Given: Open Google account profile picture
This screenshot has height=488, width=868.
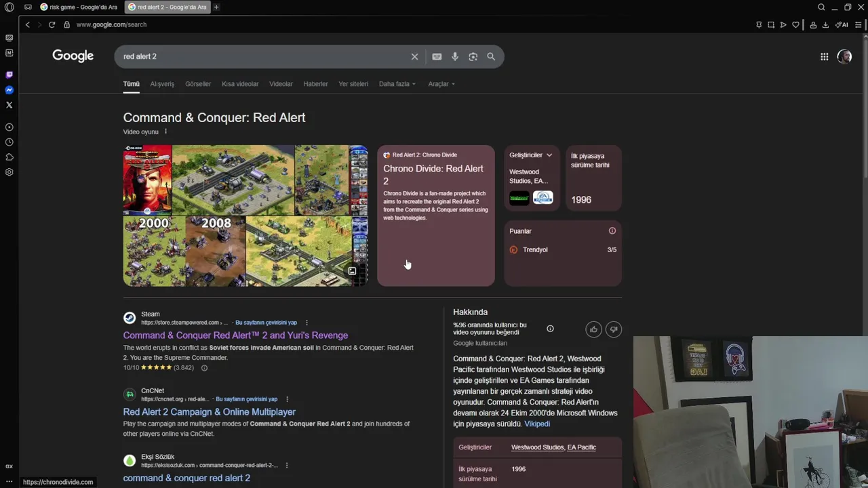Looking at the screenshot, I should coord(844,57).
